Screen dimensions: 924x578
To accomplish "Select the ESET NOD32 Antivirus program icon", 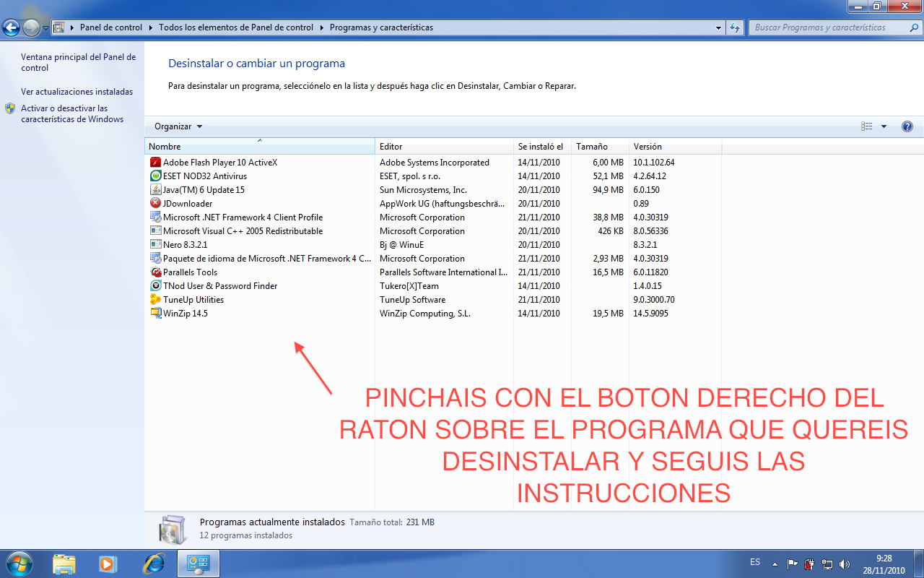I will click(156, 176).
